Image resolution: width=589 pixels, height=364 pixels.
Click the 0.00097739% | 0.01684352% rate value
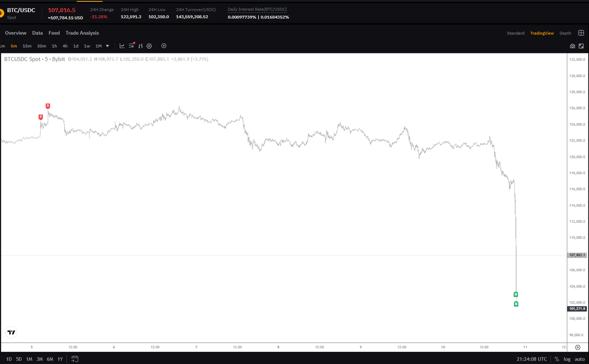pos(258,17)
